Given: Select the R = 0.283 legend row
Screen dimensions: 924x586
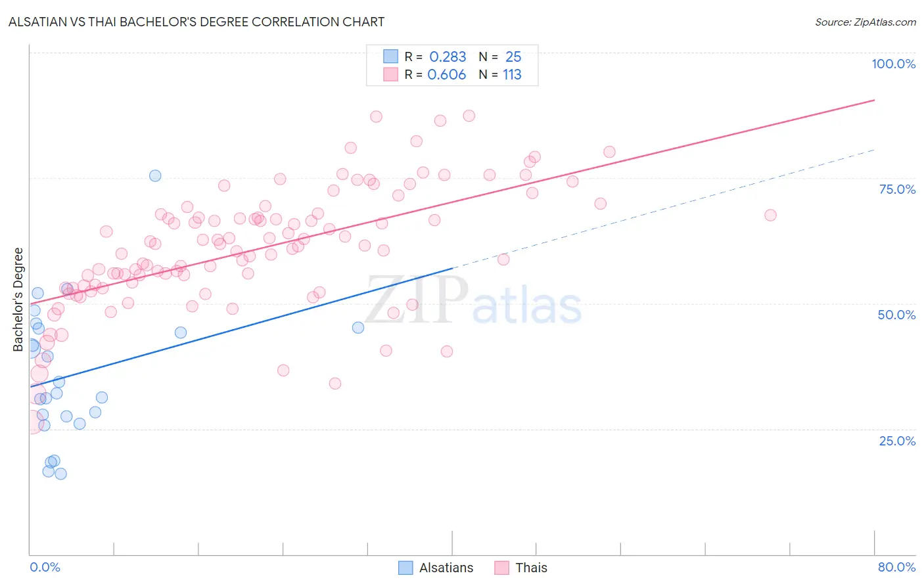Looking at the screenshot, I should pos(452,56).
